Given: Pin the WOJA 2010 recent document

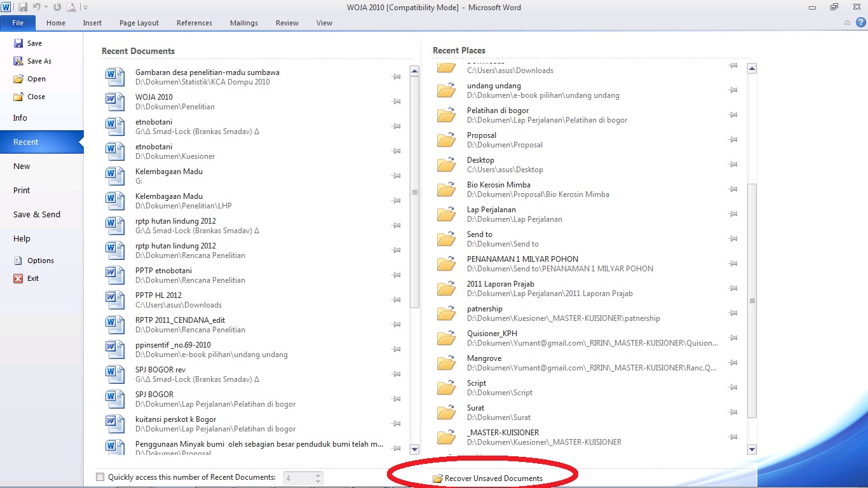Looking at the screenshot, I should (x=396, y=102).
